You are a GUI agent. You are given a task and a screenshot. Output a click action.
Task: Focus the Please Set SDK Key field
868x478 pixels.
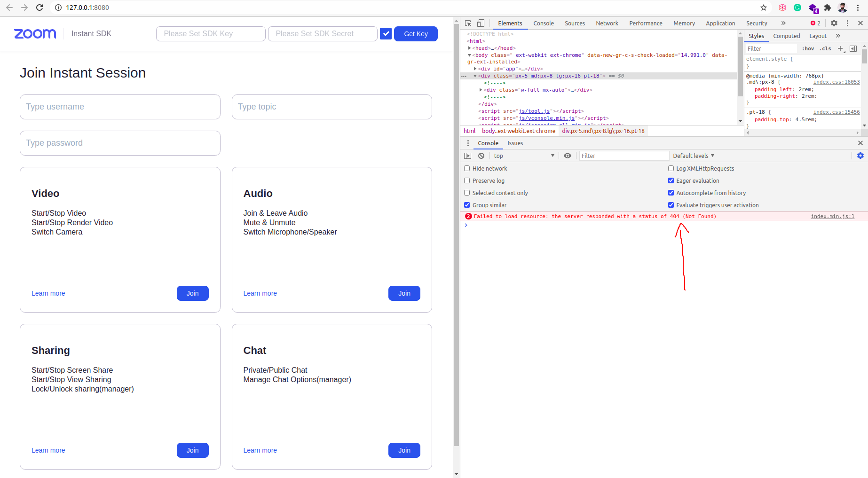[211, 34]
